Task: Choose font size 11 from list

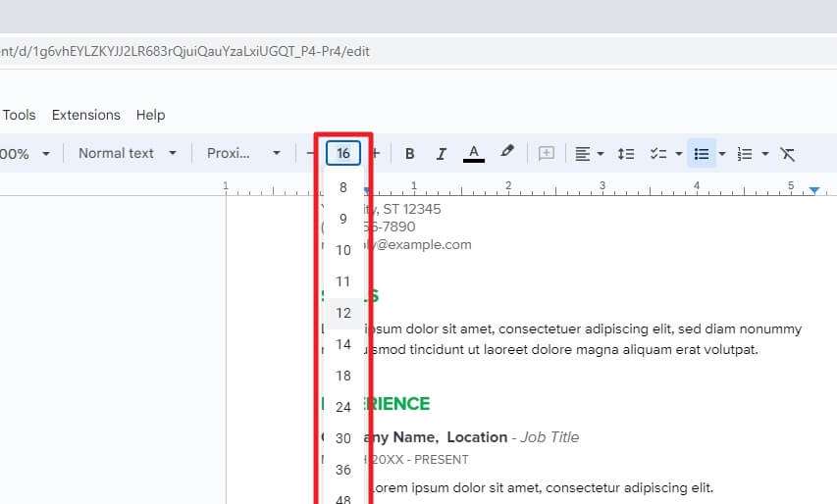Action: [x=343, y=281]
